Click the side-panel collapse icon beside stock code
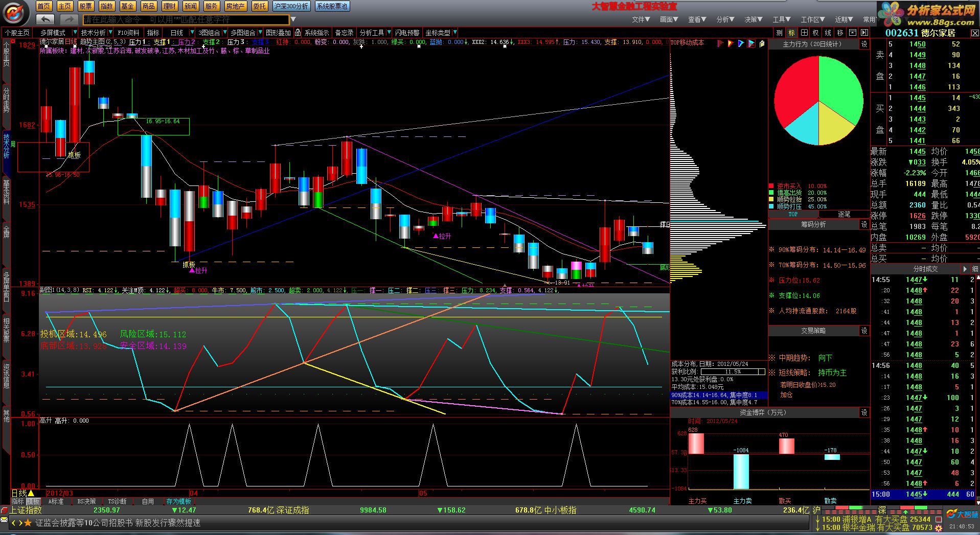 [x=864, y=33]
